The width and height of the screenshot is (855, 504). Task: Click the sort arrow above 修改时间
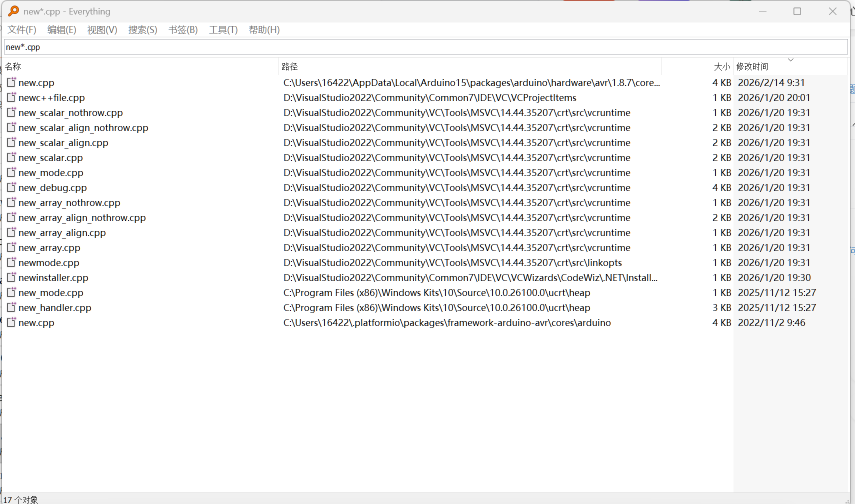[x=790, y=60]
